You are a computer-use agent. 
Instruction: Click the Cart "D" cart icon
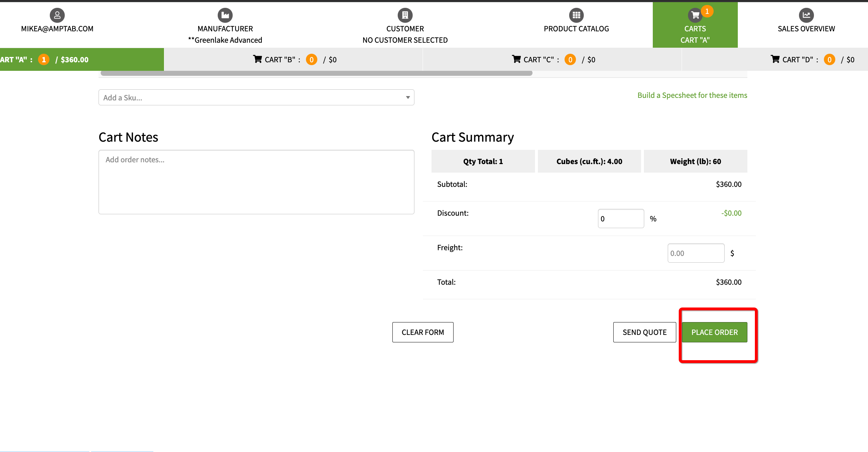coord(775,59)
